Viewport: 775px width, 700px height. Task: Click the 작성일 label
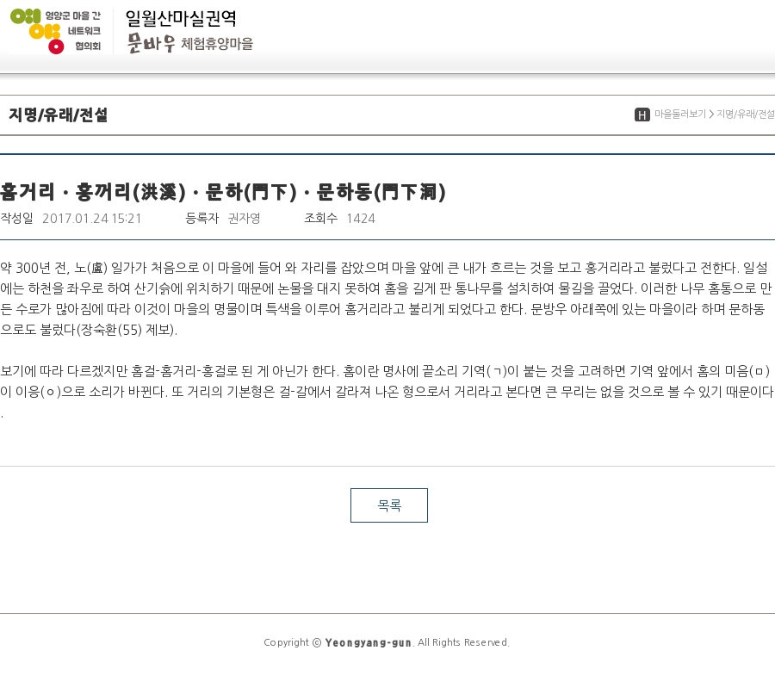coord(17,219)
